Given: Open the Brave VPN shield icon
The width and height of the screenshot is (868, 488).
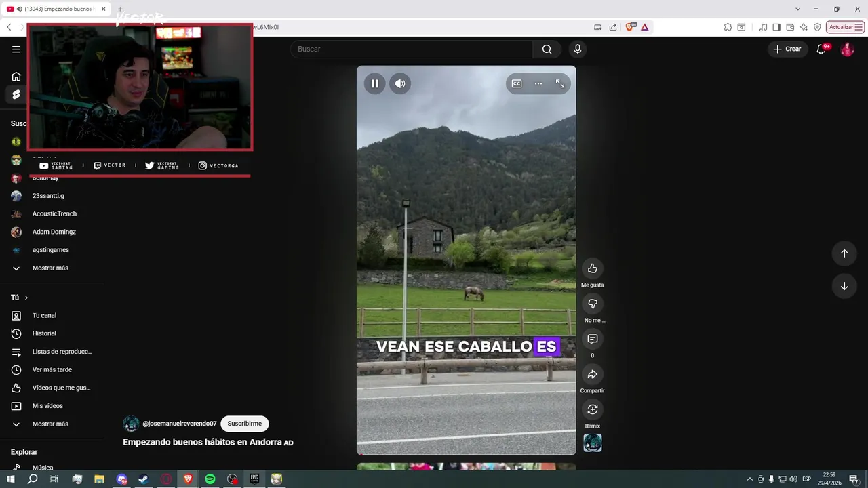Looking at the screenshot, I should point(817,27).
